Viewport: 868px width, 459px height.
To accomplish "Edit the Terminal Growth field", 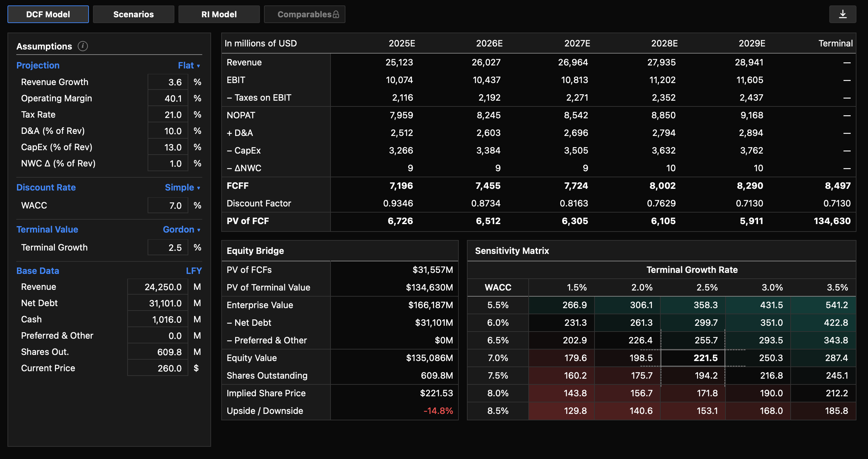I will pyautogui.click(x=168, y=247).
